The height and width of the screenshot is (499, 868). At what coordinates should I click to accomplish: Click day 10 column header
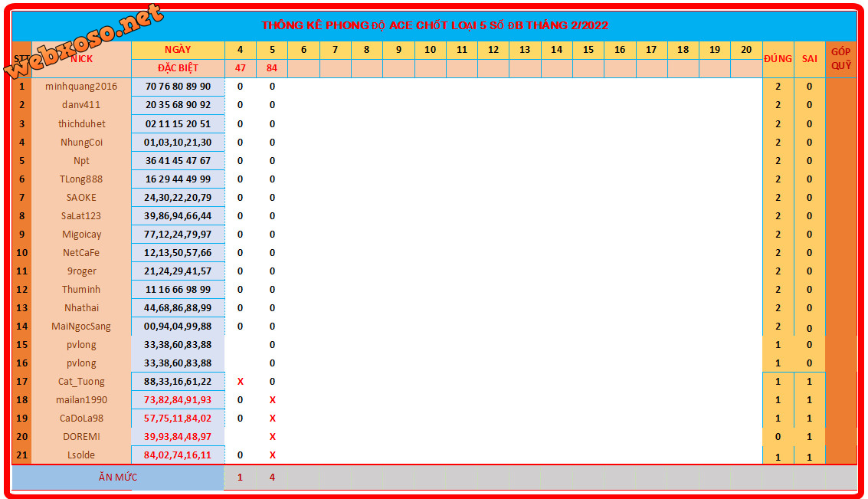[x=430, y=49]
